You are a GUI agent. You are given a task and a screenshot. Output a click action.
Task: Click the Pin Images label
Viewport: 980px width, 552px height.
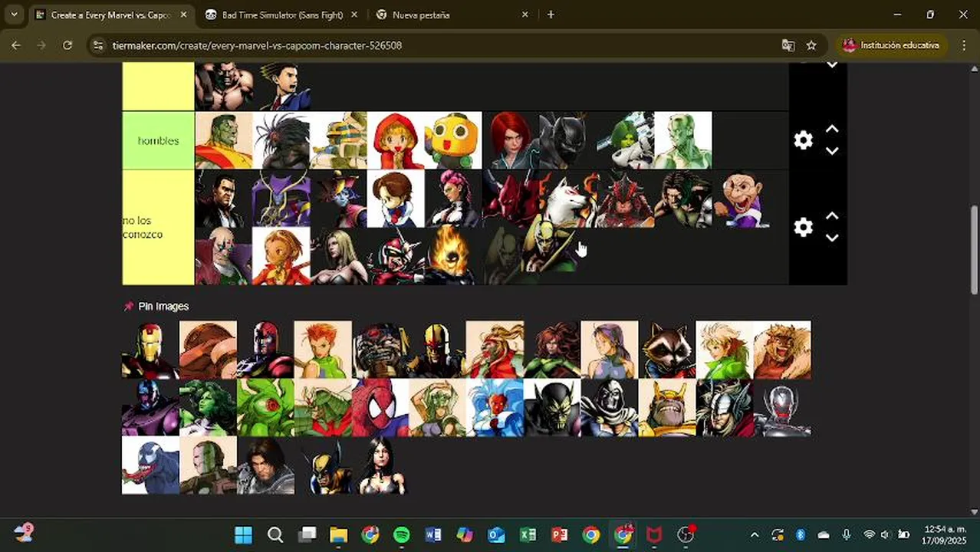[x=163, y=306]
